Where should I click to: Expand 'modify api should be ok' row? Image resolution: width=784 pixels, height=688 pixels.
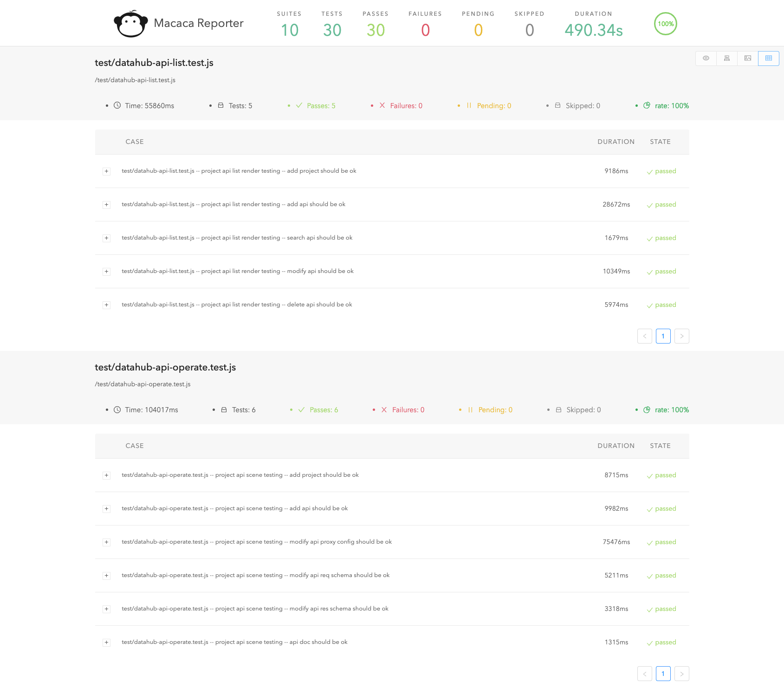point(106,272)
